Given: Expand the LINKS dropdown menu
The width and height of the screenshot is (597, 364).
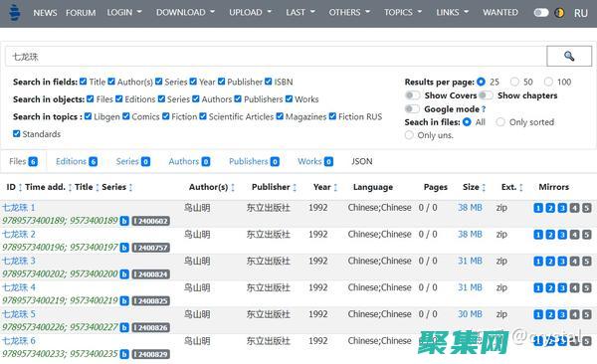Looking at the screenshot, I should coord(453,13).
